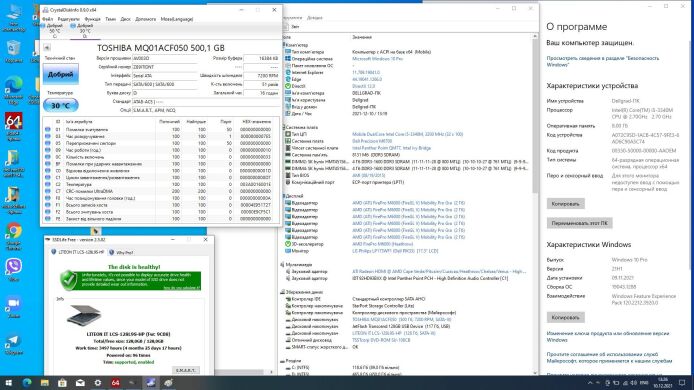Click the 3D-акселератор icon in AIDA64

coord(288,244)
